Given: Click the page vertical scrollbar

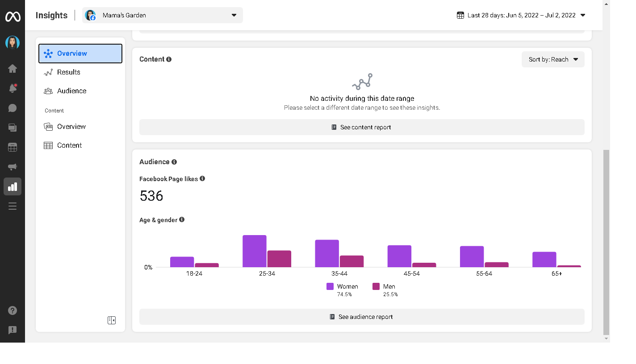Looking at the screenshot, I should (x=606, y=241).
